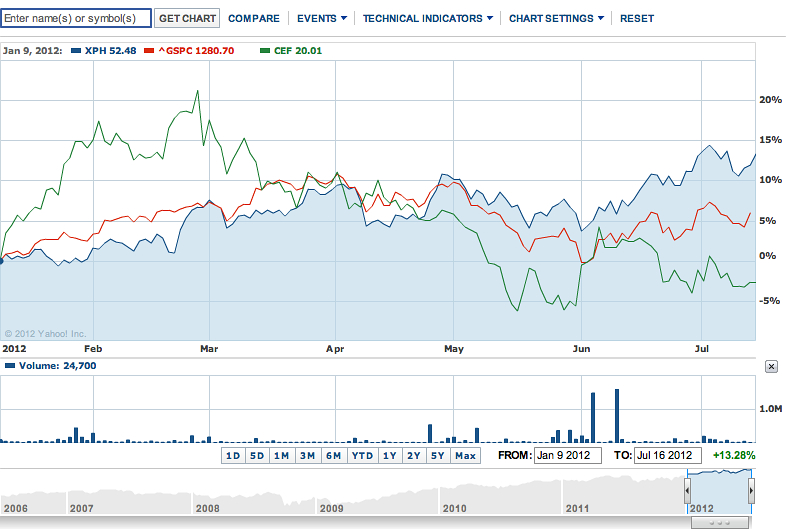Click the GET CHART button
The image size is (786, 531).
[x=187, y=18]
